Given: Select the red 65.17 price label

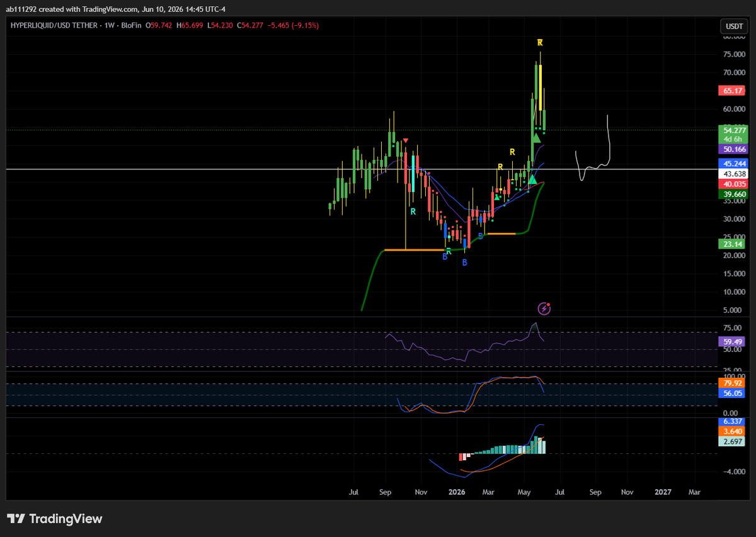Looking at the screenshot, I should click(731, 91).
